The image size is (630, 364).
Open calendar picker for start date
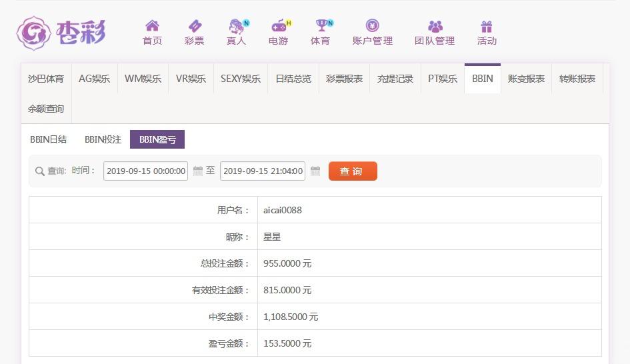[x=198, y=171]
